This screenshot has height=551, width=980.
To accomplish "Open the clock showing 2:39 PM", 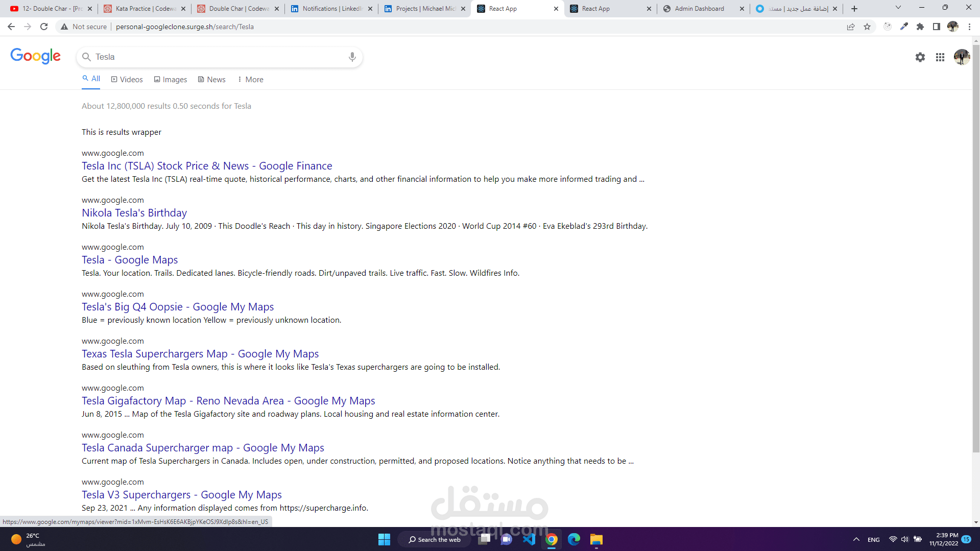I will tap(944, 539).
